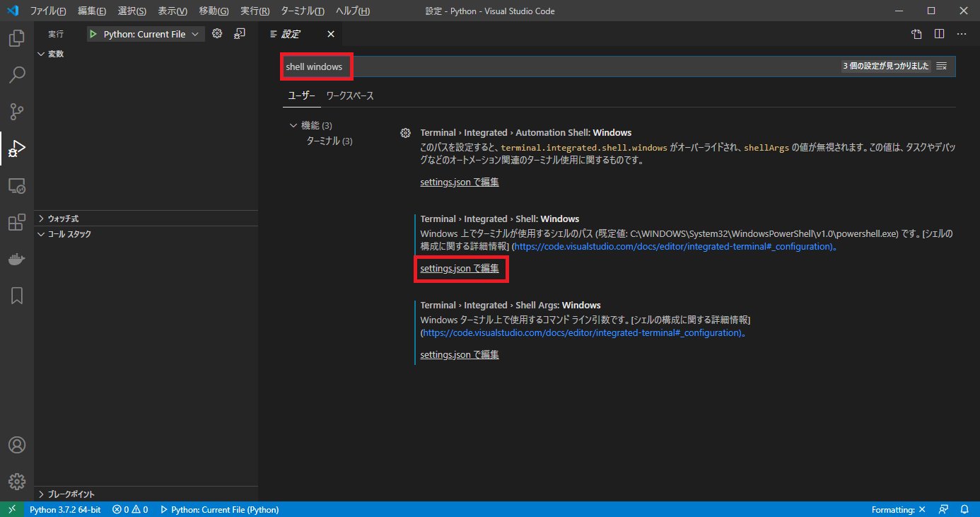980x517 pixels.
Task: Open the notifications bell in status bar
Action: (x=964, y=509)
